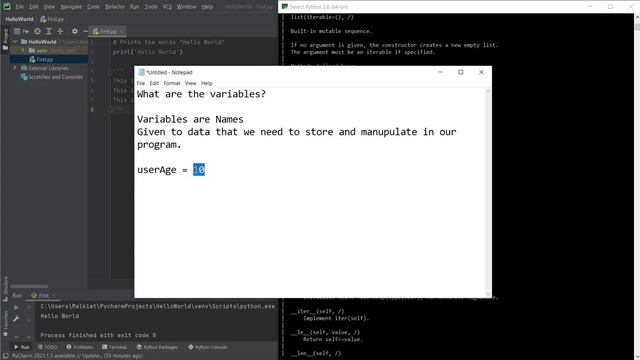640x360 pixels.
Task: Click the python.exe path line in Run output
Action: click(x=158, y=306)
